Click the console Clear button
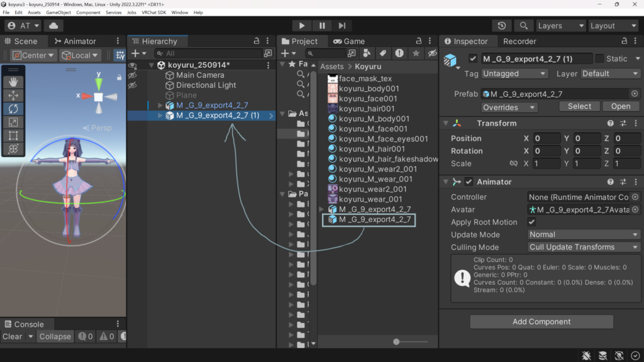The image size is (644, 362). coord(13,337)
